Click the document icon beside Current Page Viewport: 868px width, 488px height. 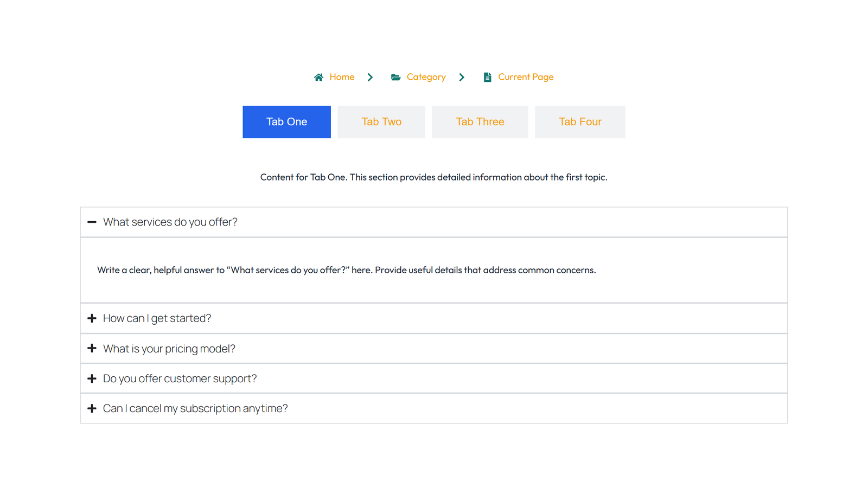click(488, 77)
